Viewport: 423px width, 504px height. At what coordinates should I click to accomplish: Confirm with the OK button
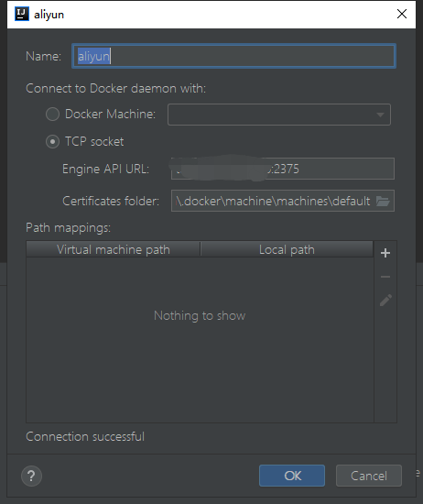[x=292, y=476]
